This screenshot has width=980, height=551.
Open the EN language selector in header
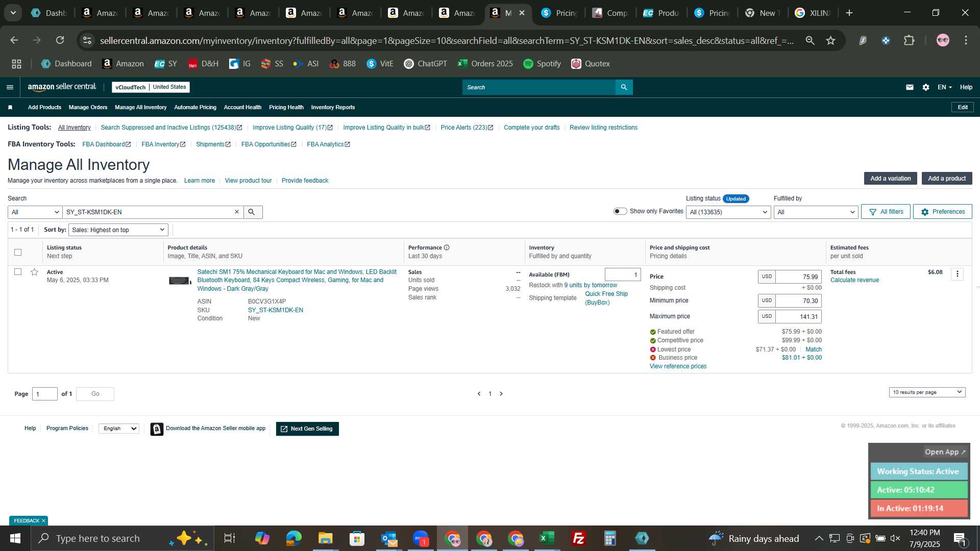pos(944,87)
